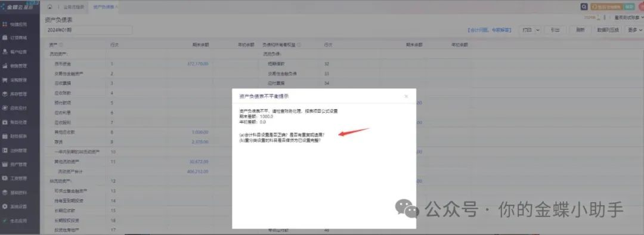644x235 pixels.
Task: Close the 资产负债表不平衡提示 dialog
Action: [x=406, y=96]
